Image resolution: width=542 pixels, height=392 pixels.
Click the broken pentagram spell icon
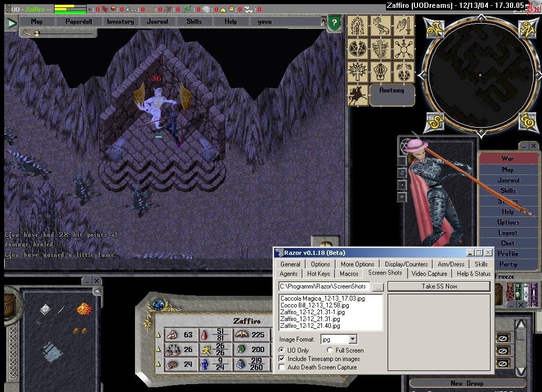358,49
